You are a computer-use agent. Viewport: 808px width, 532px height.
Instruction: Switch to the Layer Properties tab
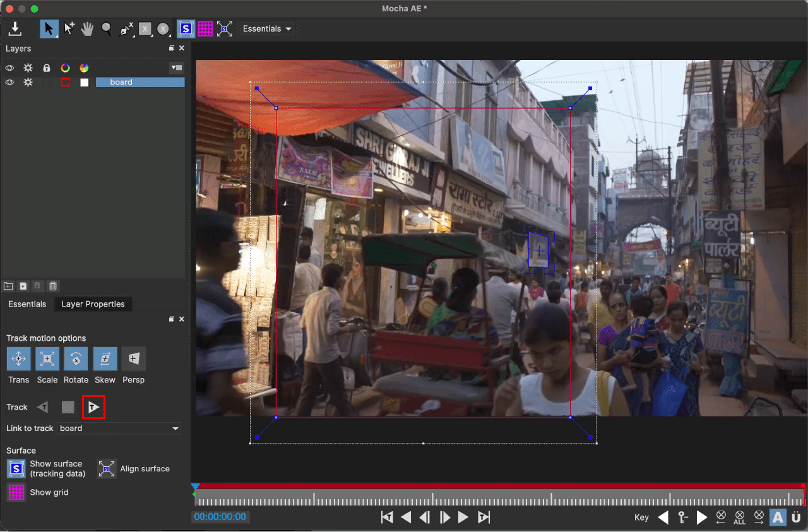(93, 304)
